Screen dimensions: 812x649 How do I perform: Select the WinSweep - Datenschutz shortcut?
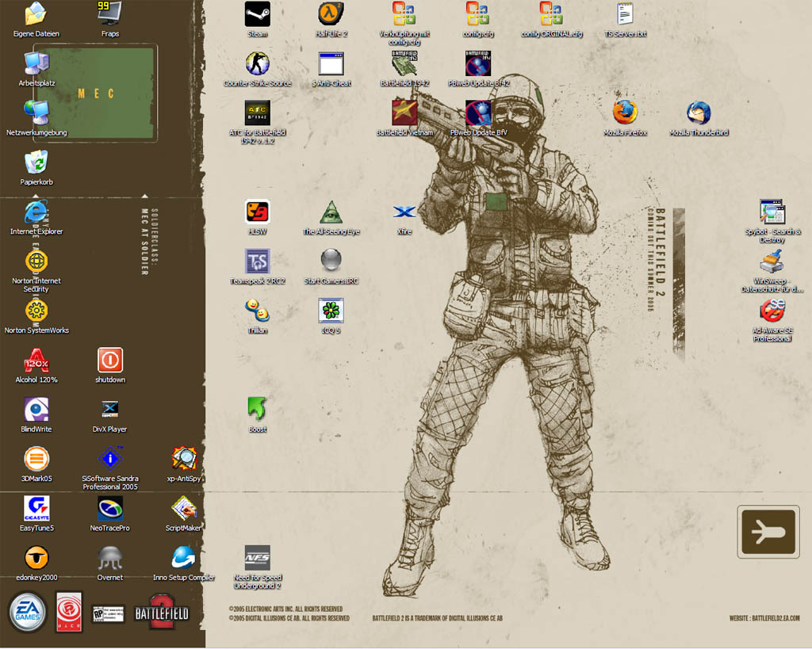[772, 261]
